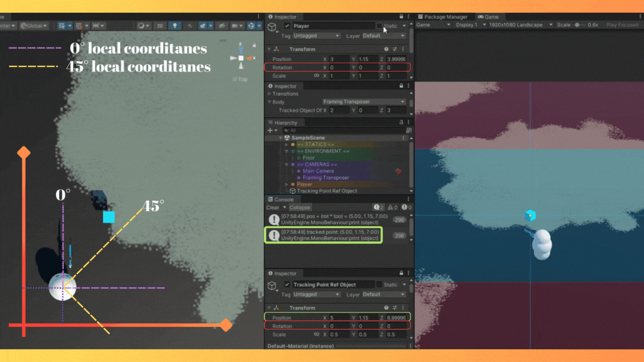
Task: Switch to the Package Manager tab
Action: pyautogui.click(x=446, y=16)
